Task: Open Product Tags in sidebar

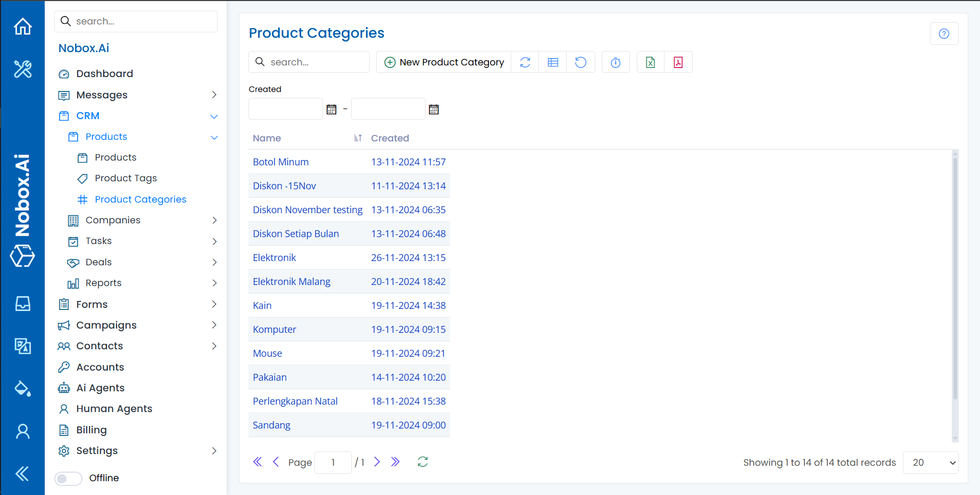Action: pos(126,178)
